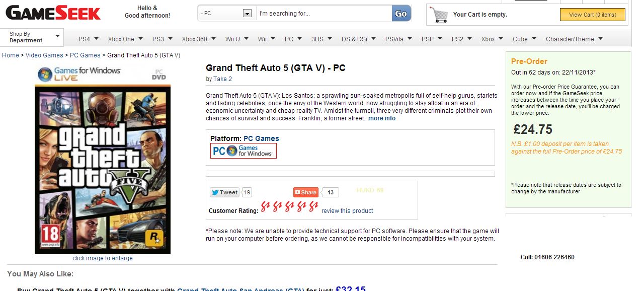Click 'Your Cart is empty.' text
This screenshot has width=644, height=291.
(480, 15)
